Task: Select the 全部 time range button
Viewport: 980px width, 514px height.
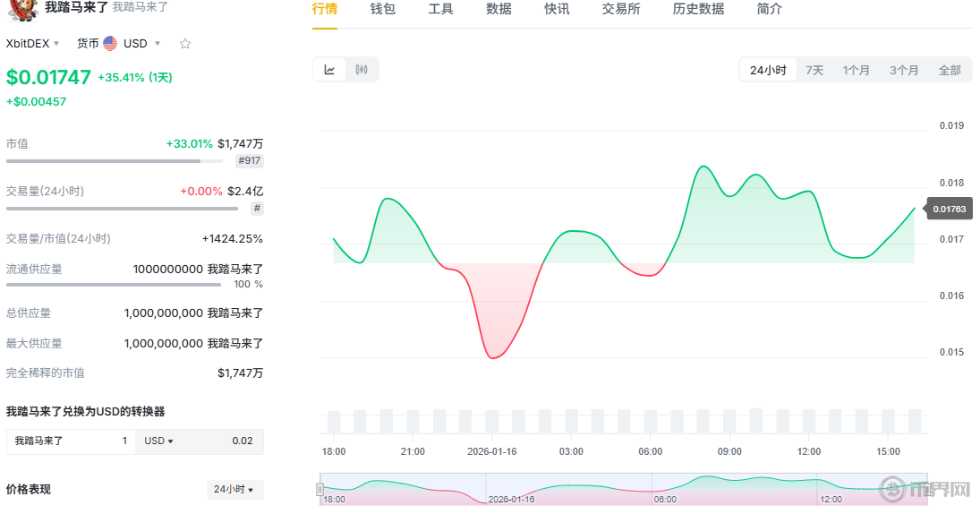Action: (x=950, y=70)
